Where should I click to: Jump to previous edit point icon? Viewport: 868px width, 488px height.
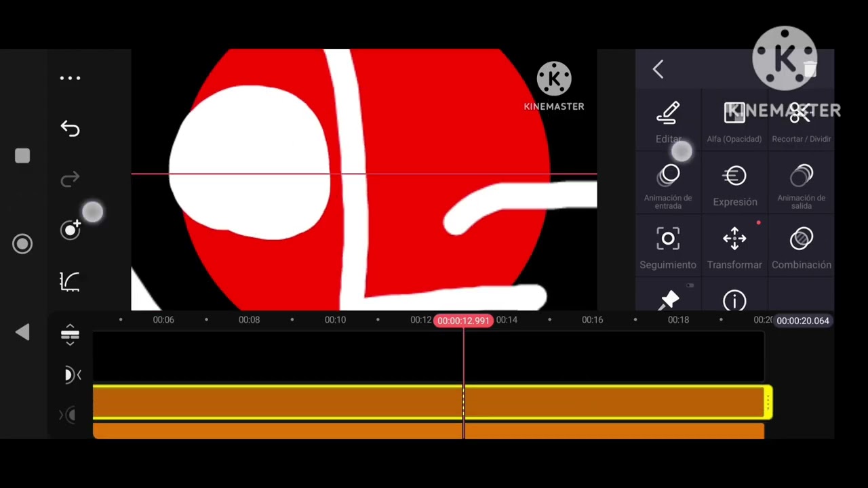click(x=72, y=375)
